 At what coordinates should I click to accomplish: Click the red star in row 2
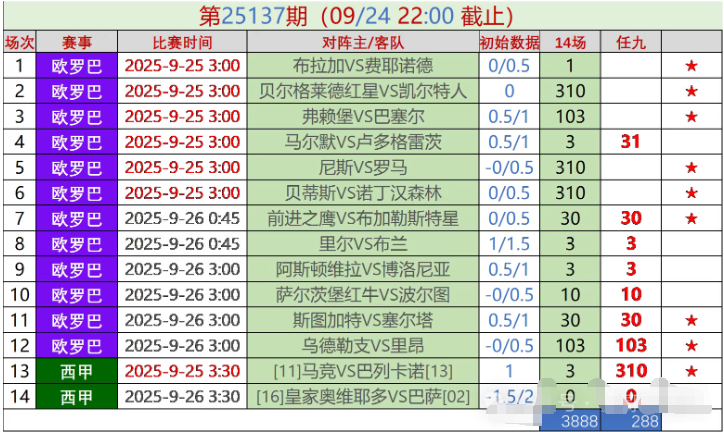tap(690, 91)
